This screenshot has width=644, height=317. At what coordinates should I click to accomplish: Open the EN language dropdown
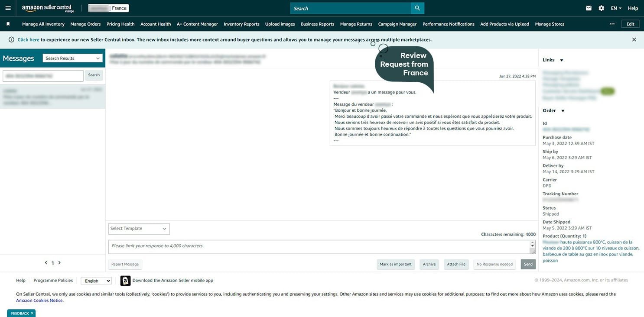[x=616, y=8]
